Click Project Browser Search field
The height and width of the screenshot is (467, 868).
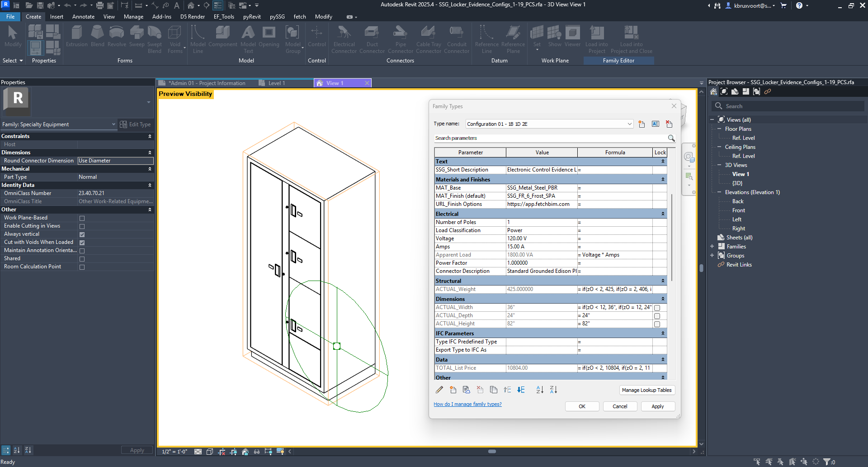tap(788, 106)
